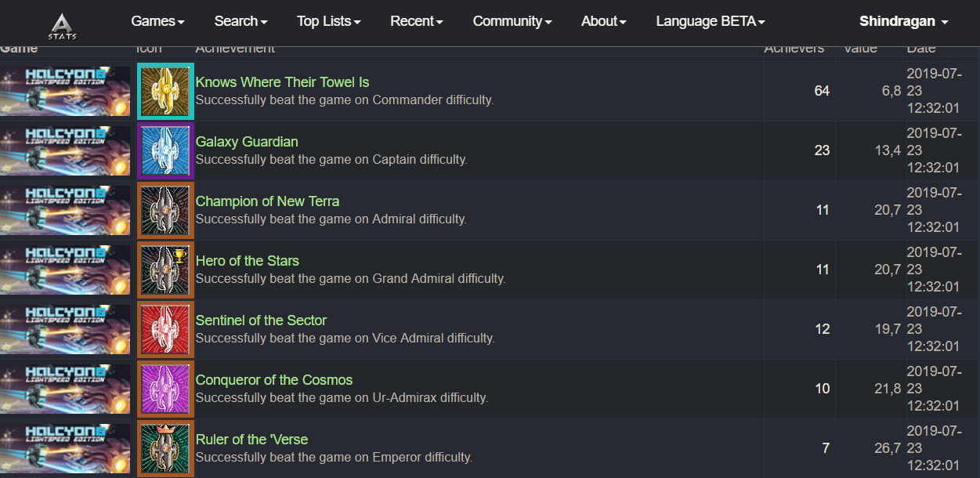Click the gold Knows Where Their Towel Is icon
Screen dimensions: 980x478
point(165,92)
